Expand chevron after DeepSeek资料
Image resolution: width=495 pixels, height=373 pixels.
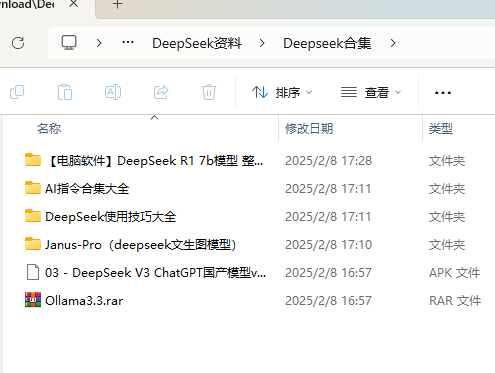pyautogui.click(x=262, y=43)
